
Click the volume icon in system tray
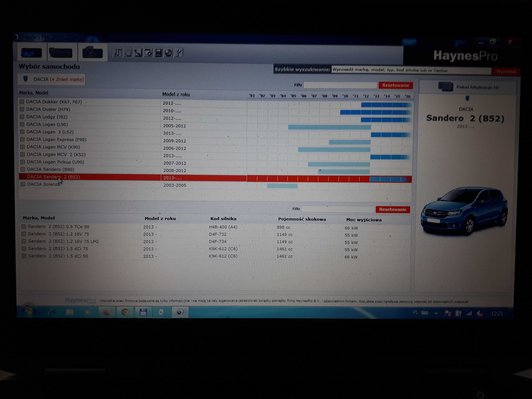coord(480,313)
